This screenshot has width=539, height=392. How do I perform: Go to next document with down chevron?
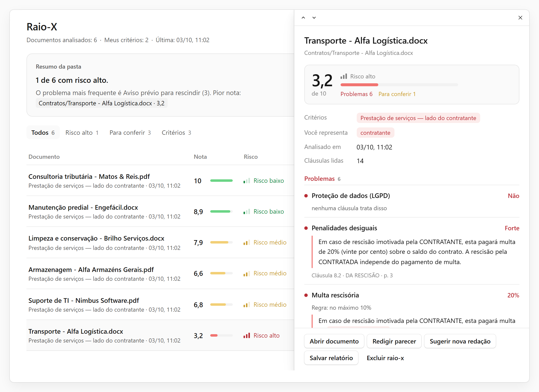click(314, 18)
